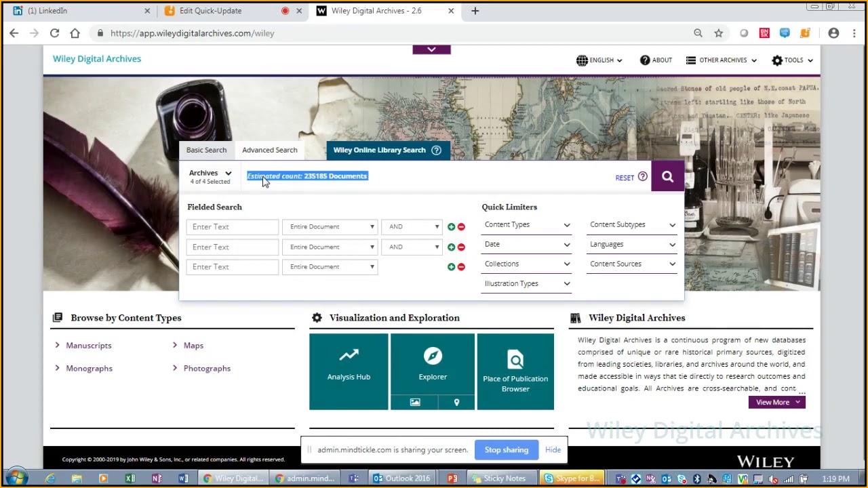Expand the Collections quick limiter
The height and width of the screenshot is (488, 868).
click(x=527, y=264)
